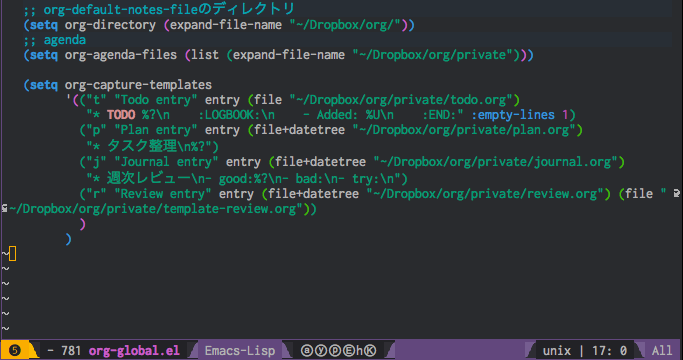Click the :empty-lines keyword
Image resolution: width=683 pixels, height=360 pixels.
[x=513, y=115]
